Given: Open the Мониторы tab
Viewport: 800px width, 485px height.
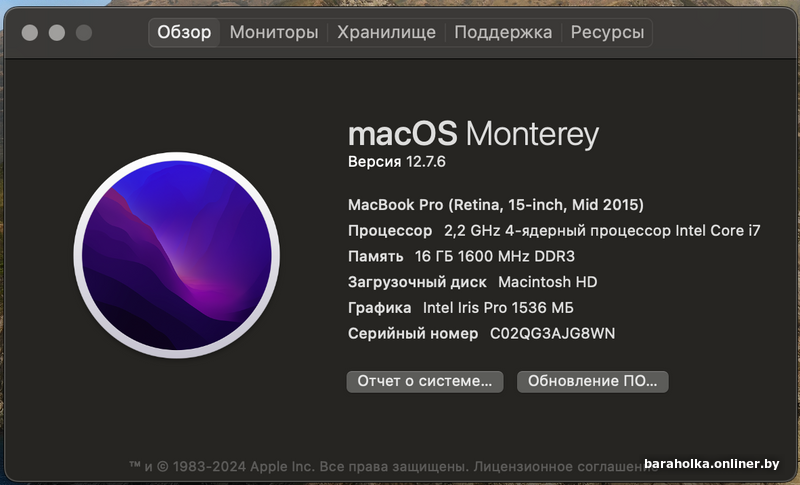Looking at the screenshot, I should (x=274, y=32).
